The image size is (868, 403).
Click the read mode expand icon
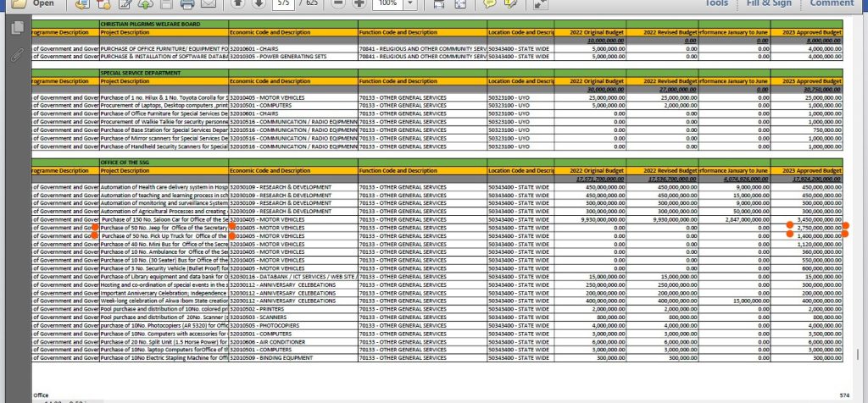540,4
